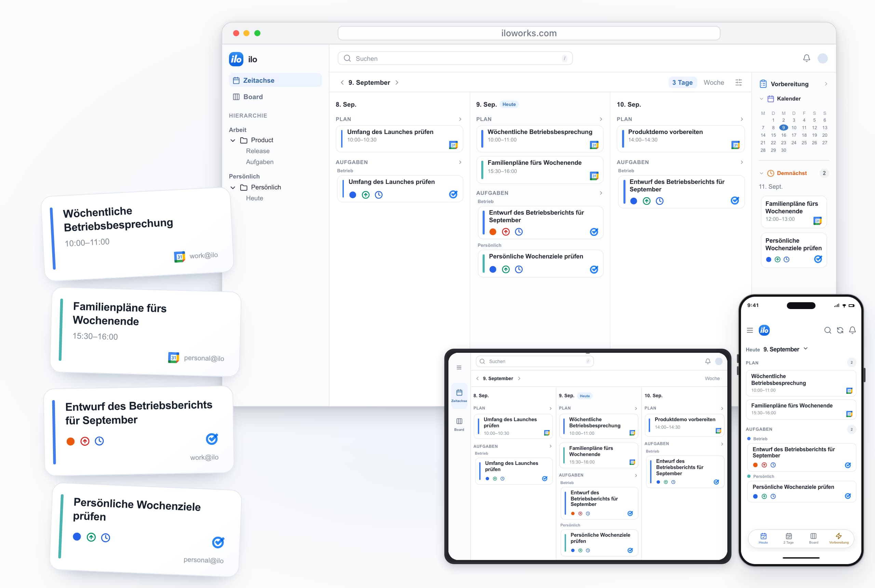
Task: Click the ilo logo in desktop sidebar
Action: [236, 59]
